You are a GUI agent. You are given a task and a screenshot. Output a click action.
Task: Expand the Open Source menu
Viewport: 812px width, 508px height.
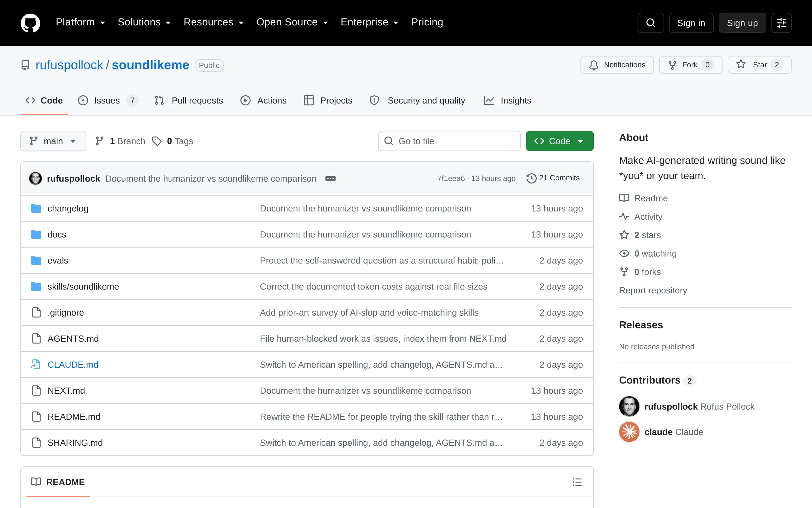coord(292,22)
